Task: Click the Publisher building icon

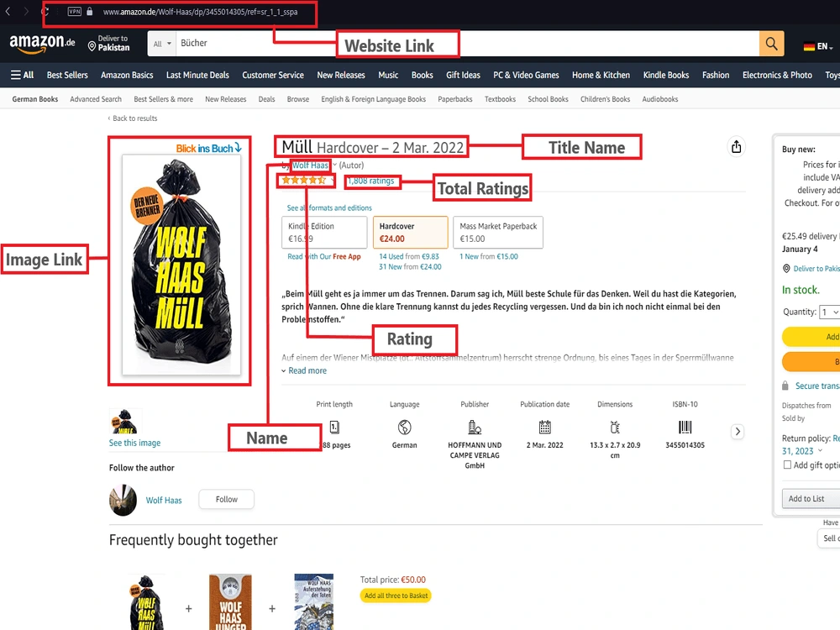Action: [475, 427]
